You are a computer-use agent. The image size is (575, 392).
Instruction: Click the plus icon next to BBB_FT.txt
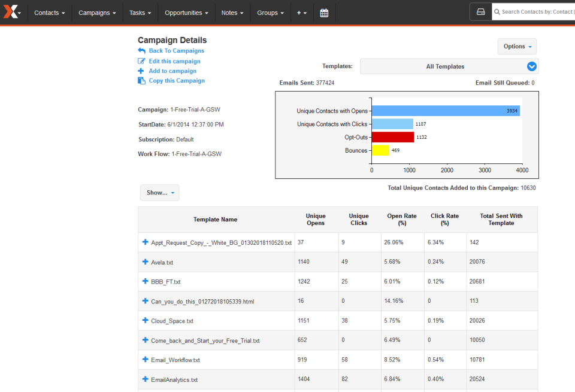(144, 281)
